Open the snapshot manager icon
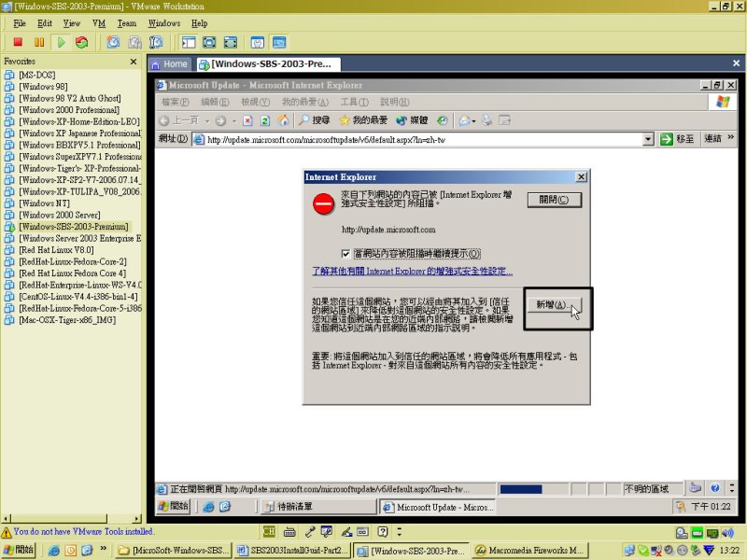The height and width of the screenshot is (560, 747). click(x=156, y=42)
